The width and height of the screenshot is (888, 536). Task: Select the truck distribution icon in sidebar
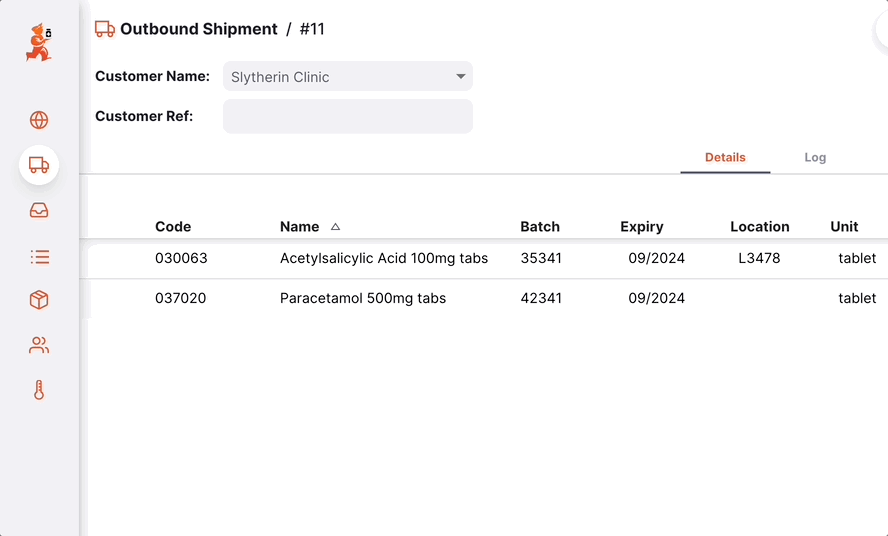click(x=39, y=165)
